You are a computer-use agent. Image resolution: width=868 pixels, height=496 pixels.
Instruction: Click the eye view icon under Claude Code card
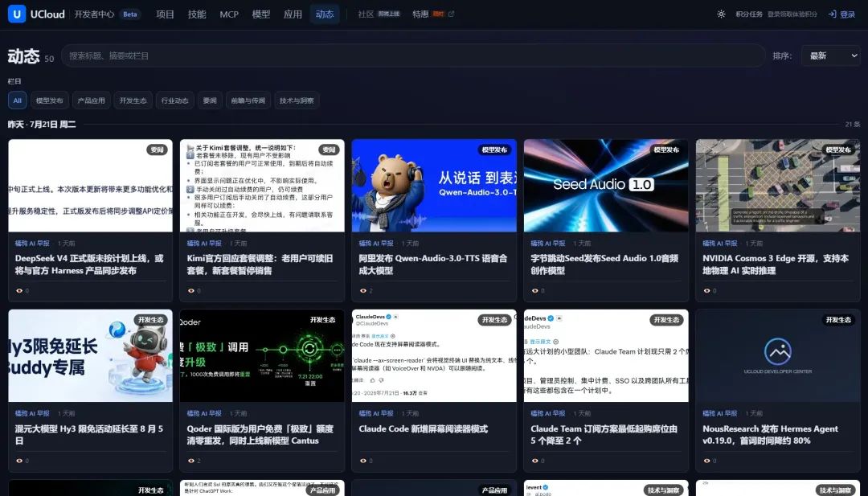click(x=363, y=461)
